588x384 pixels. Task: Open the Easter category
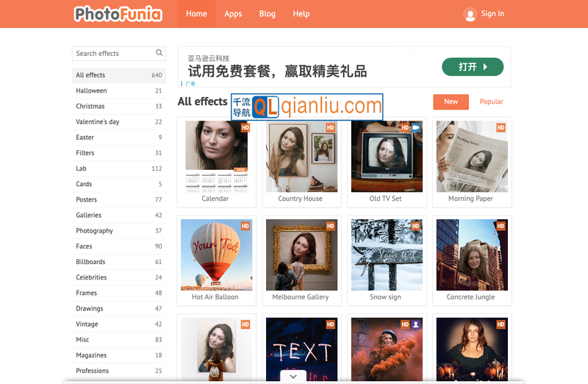(119, 138)
